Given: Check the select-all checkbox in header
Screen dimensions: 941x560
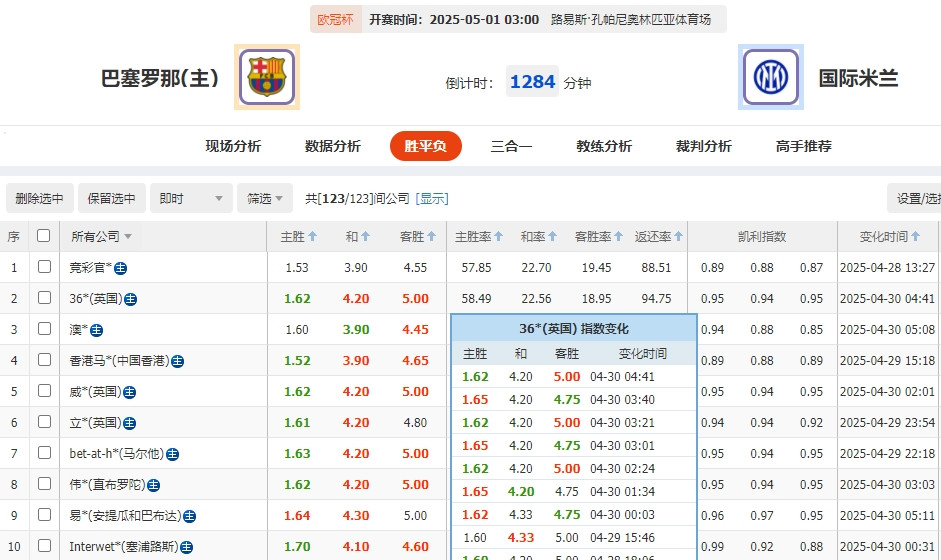Looking at the screenshot, I should click(44, 235).
